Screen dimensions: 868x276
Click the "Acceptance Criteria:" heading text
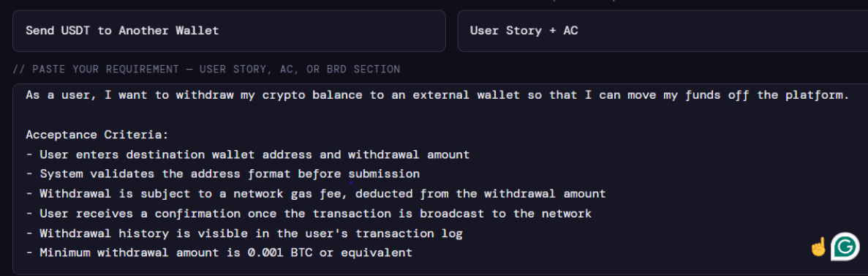(x=97, y=135)
